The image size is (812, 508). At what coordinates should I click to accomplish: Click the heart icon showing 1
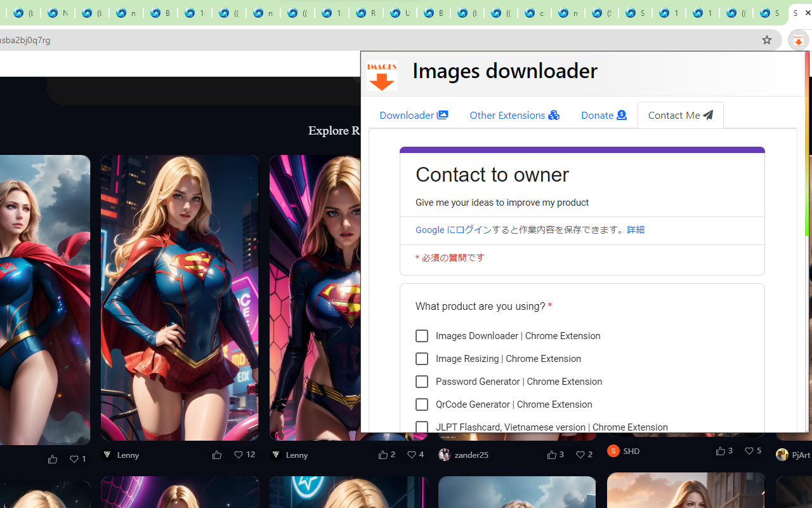coord(74,459)
